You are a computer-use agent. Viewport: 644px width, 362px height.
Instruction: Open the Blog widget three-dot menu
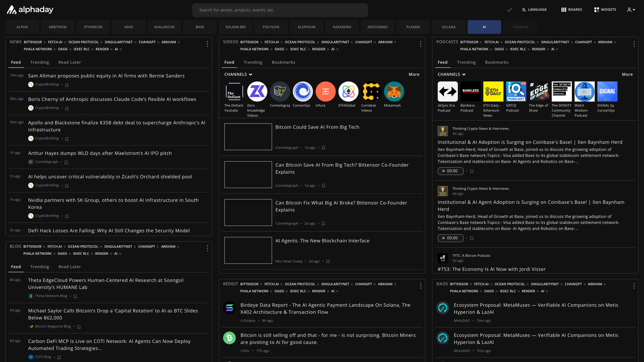(207, 248)
